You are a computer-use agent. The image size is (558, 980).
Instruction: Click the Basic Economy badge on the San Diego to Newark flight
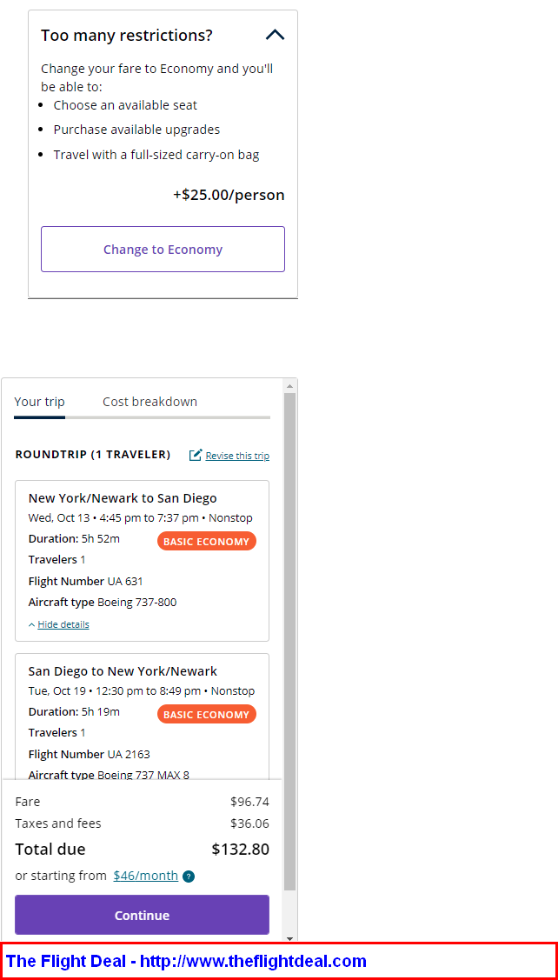[207, 715]
